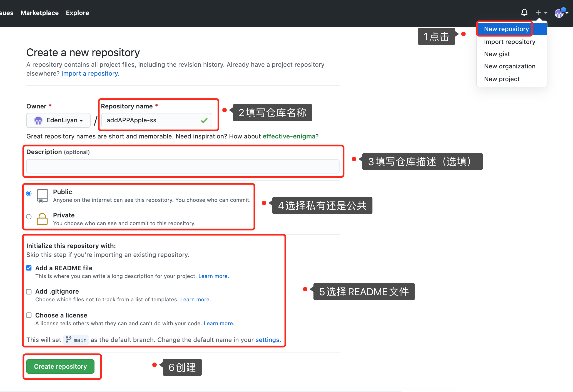Choose New project menu item

tap(512, 79)
